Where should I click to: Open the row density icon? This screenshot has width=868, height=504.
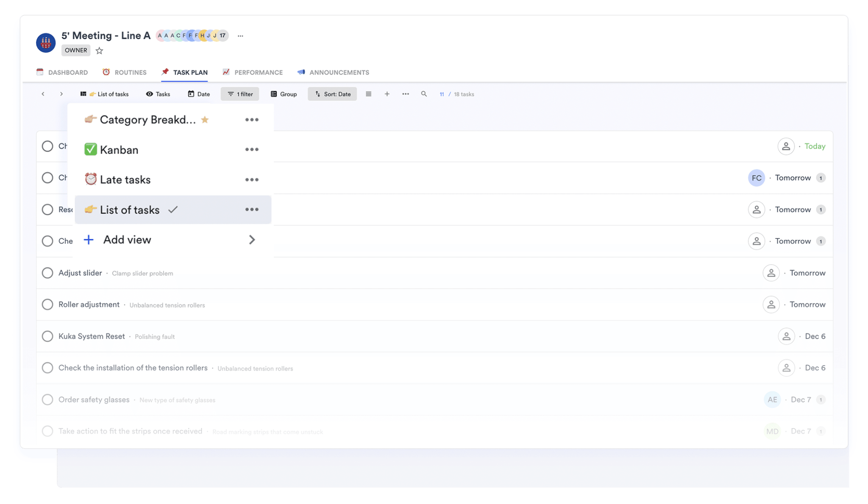coord(368,94)
